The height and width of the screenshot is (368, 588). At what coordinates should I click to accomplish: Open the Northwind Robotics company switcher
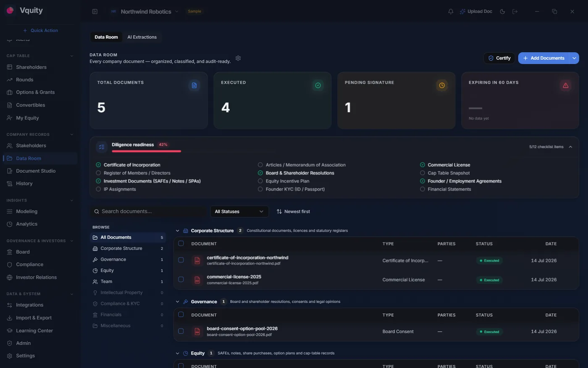click(x=145, y=11)
